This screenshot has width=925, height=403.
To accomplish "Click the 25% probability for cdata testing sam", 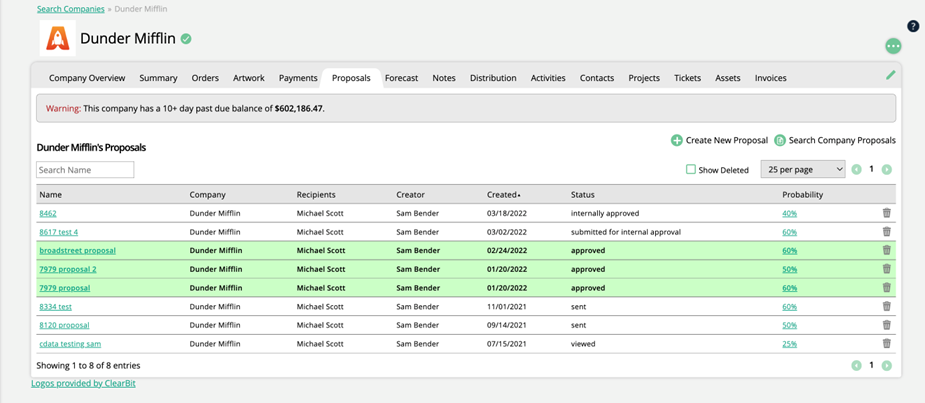I will [x=789, y=344].
